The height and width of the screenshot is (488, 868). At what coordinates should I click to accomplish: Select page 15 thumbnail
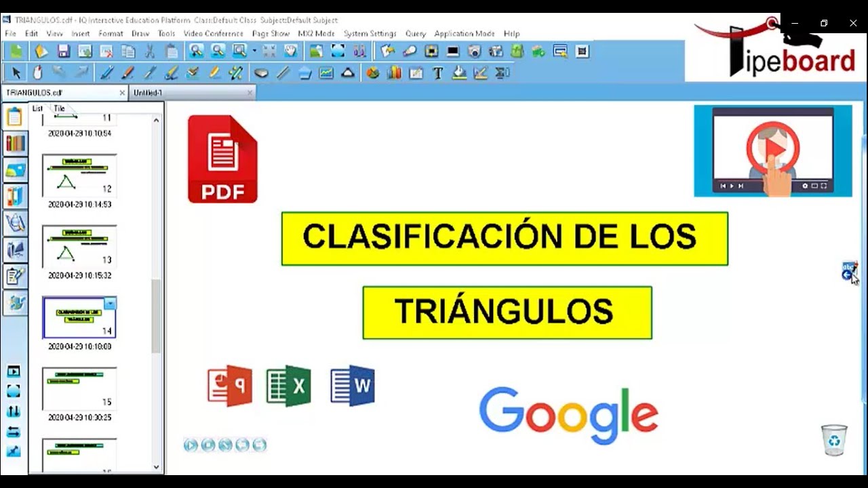[79, 388]
